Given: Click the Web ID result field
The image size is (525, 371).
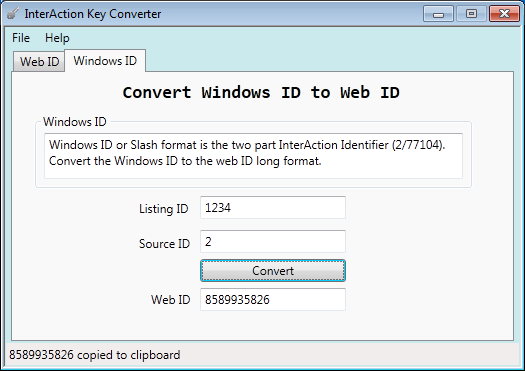Looking at the screenshot, I should (x=273, y=299).
